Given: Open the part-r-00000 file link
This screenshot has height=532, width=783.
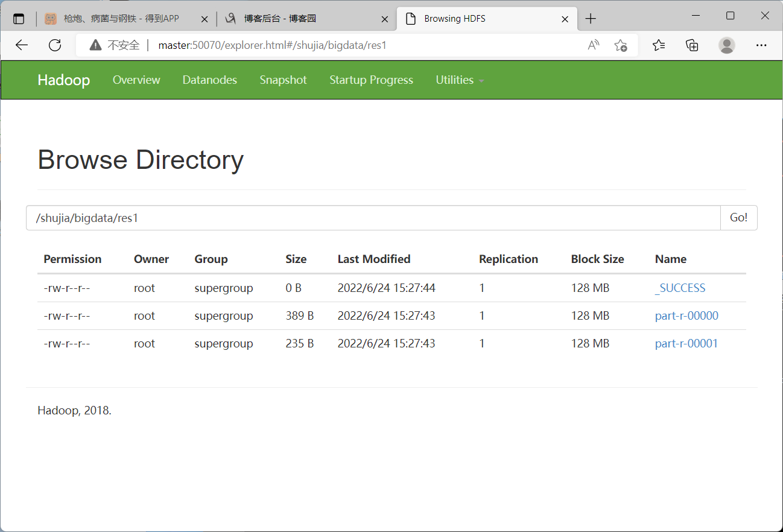Looking at the screenshot, I should 686,316.
